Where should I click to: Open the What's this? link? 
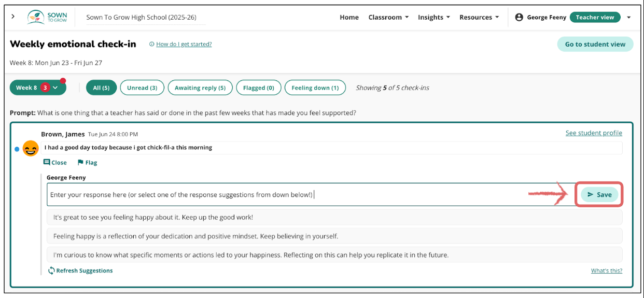[x=607, y=271]
